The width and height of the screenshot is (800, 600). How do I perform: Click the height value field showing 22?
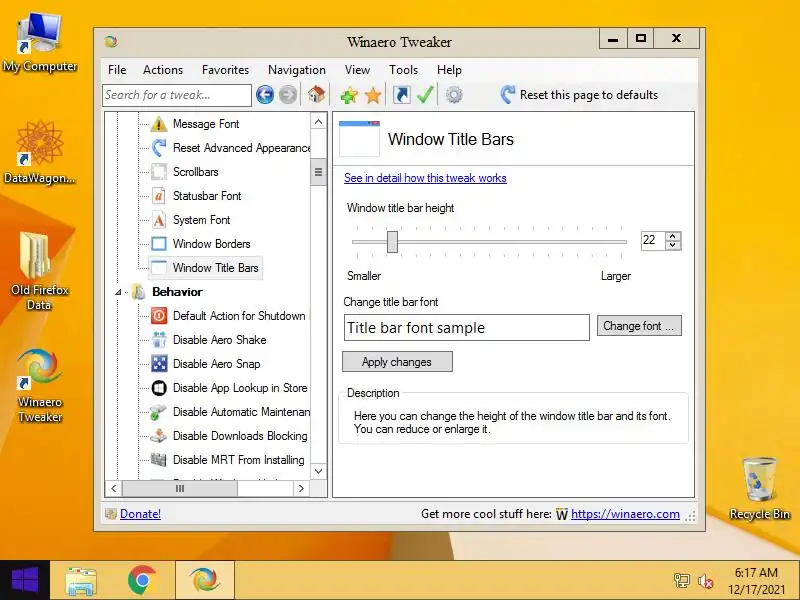point(653,240)
